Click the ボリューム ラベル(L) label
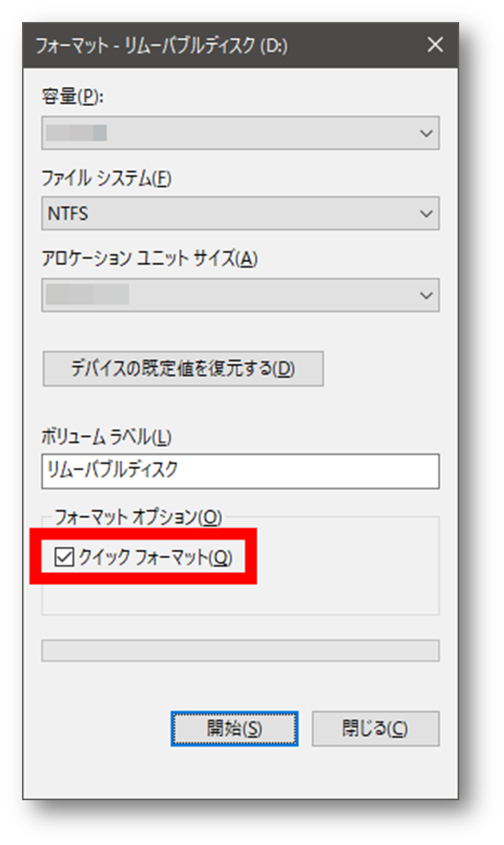 tap(107, 437)
